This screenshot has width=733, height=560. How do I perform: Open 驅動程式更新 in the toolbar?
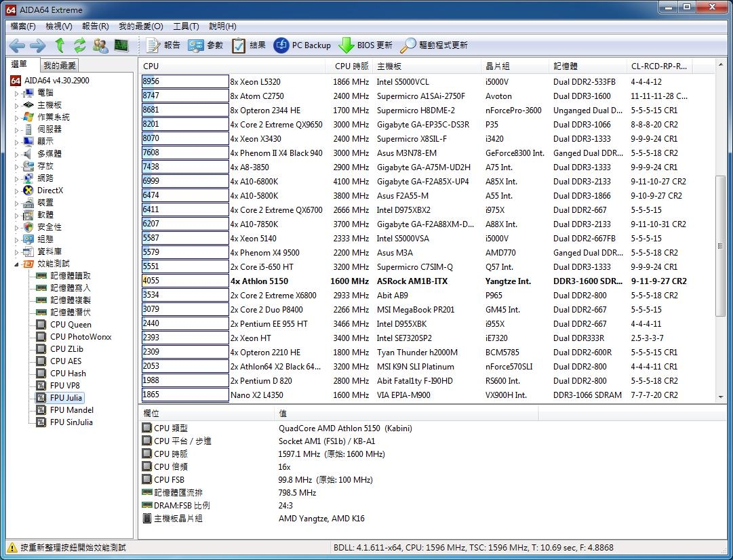click(434, 45)
